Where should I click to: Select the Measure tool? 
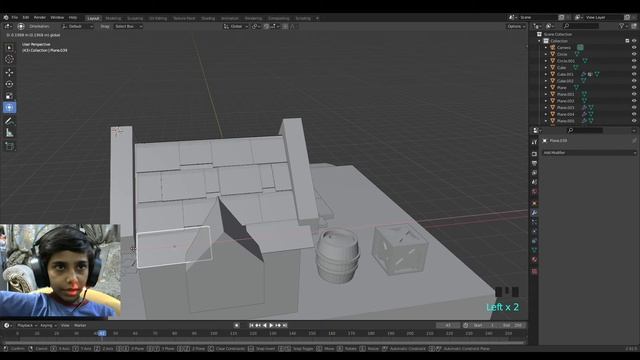(x=9, y=133)
